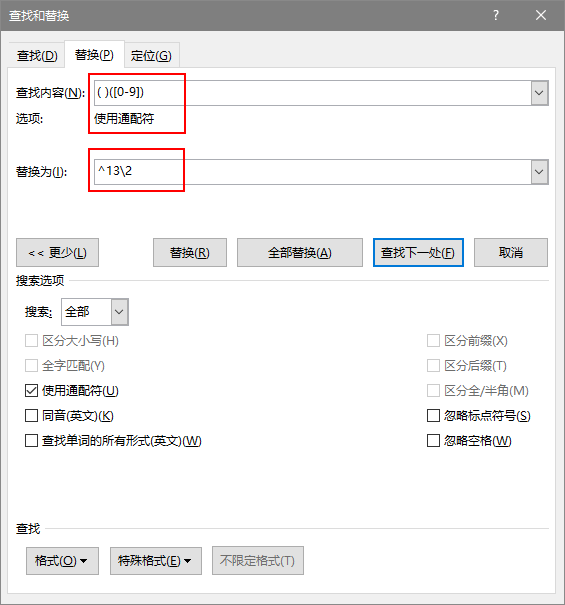Switch to the 定位(G) tab

(x=151, y=56)
